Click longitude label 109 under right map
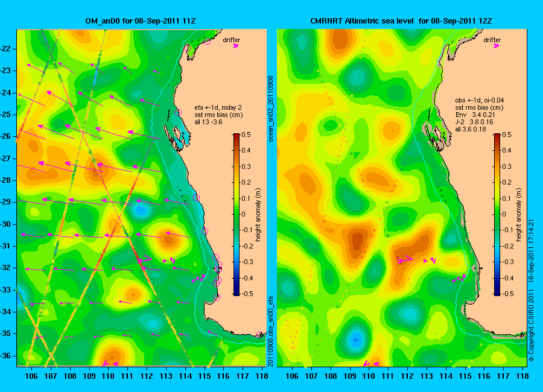The width and height of the screenshot is (543, 392). pyautogui.click(x=350, y=376)
